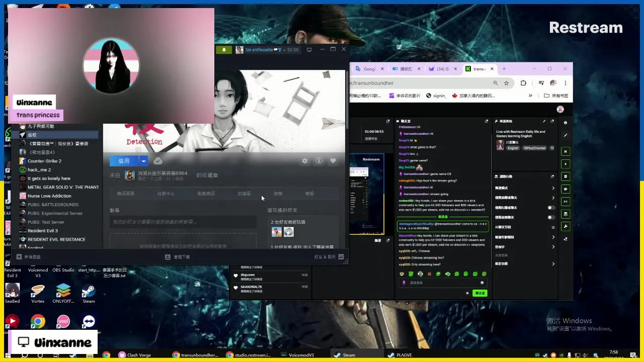Select hack_me 2 in Steam library
Image resolution: width=644 pixels, height=362 pixels.
[59, 169]
